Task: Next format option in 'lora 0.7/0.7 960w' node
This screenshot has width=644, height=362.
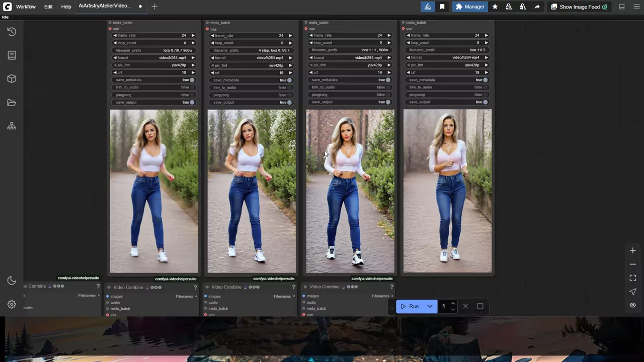Action: 193,58
